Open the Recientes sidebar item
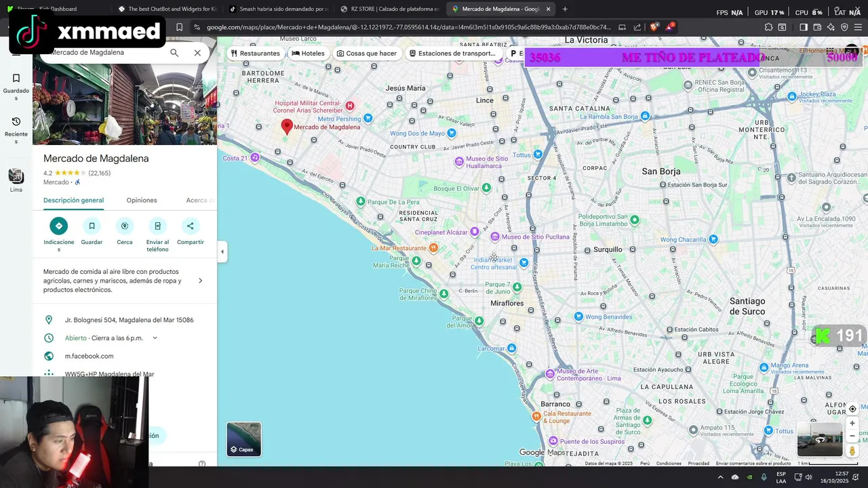Screen dimensions: 868x488 (16, 129)
